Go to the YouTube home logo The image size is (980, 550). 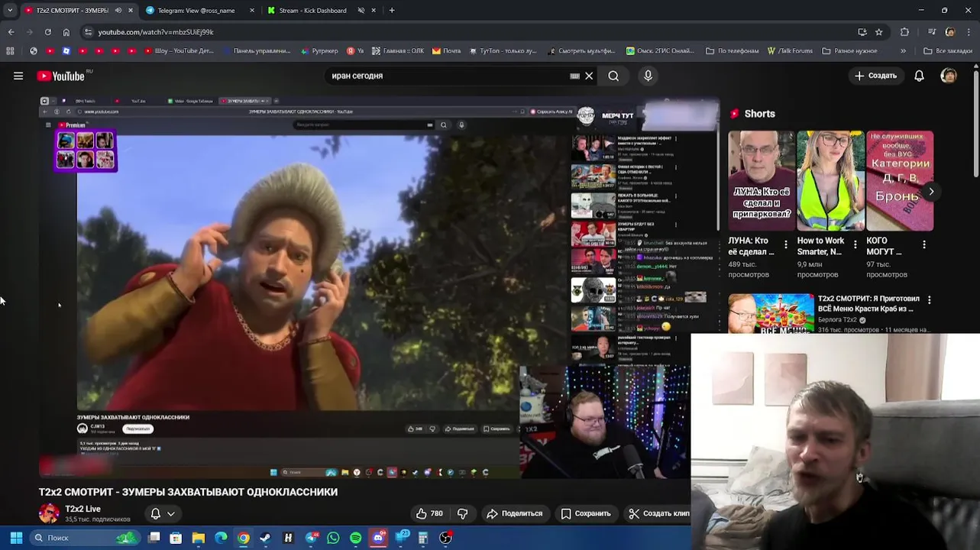[61, 76]
